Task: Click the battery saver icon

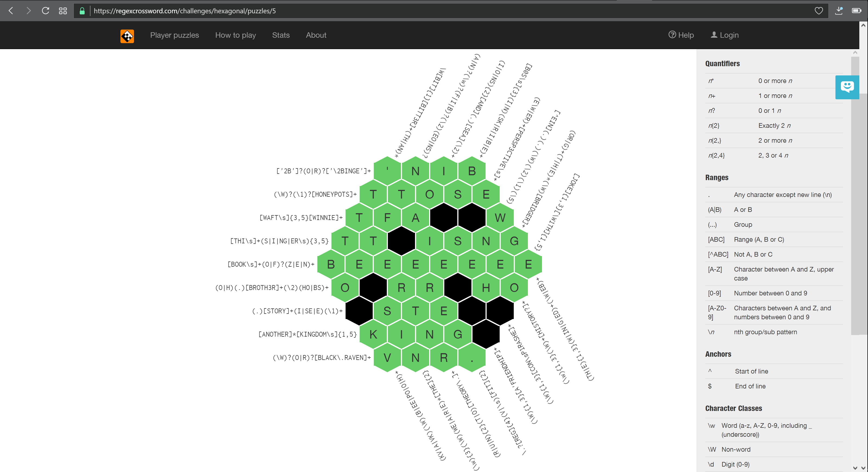Action: (x=856, y=11)
